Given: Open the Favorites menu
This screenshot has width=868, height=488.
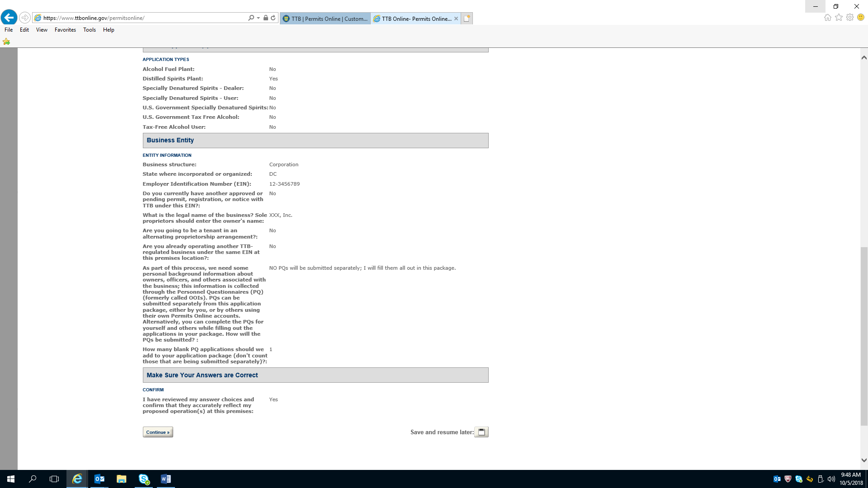Looking at the screenshot, I should [x=65, y=30].
